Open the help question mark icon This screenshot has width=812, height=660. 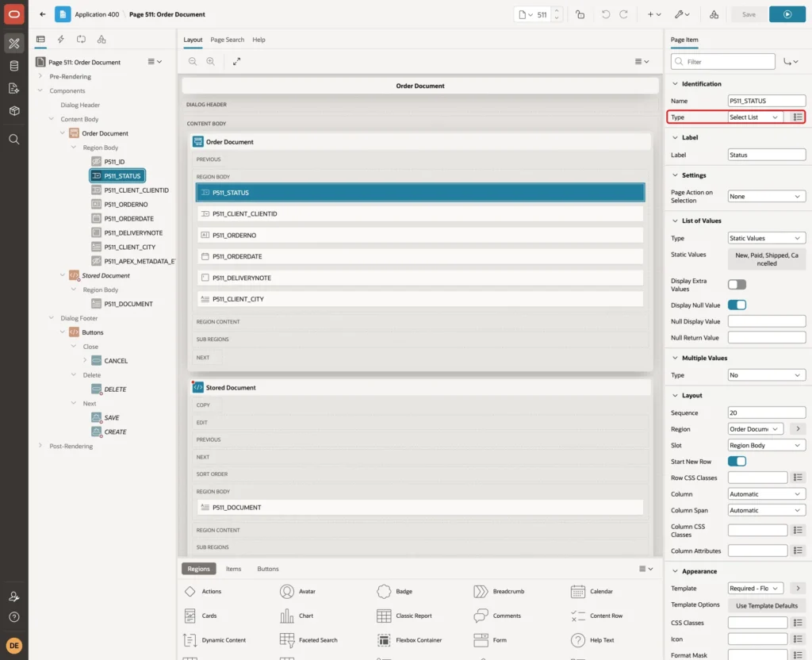pos(14,617)
